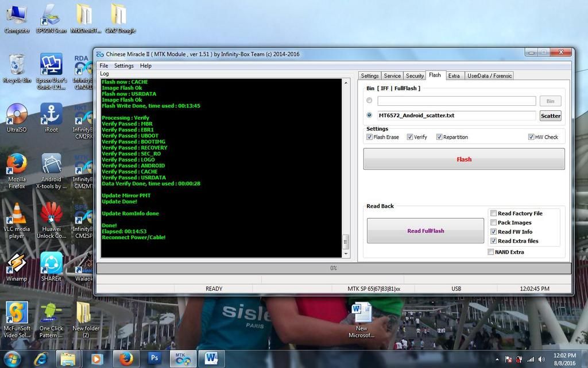This screenshot has width=588, height=368.
Task: Open Huawei Unlock Code desktop shortcut
Action: point(51,214)
